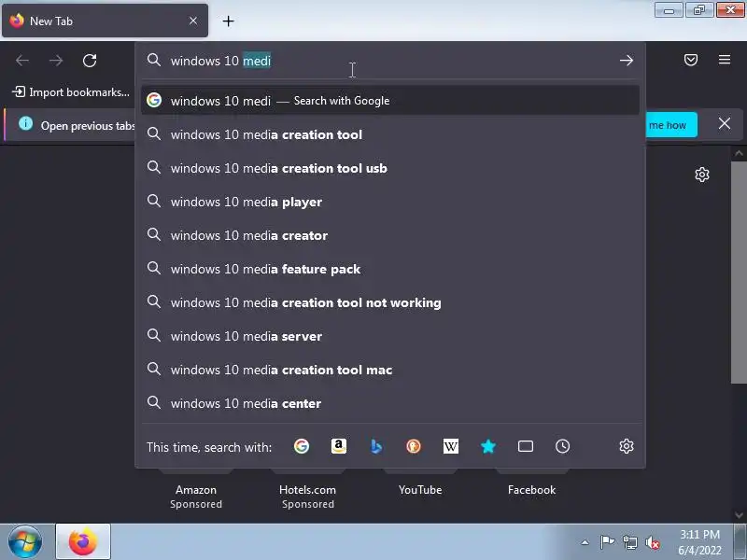Select suggestion 'windows 10 media center'
Image resolution: width=747 pixels, height=560 pixels.
click(x=390, y=403)
